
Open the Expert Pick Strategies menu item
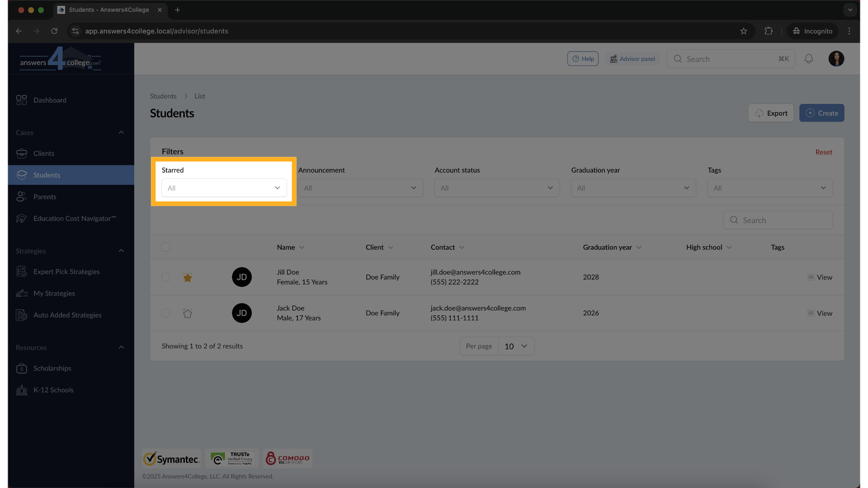tap(66, 272)
